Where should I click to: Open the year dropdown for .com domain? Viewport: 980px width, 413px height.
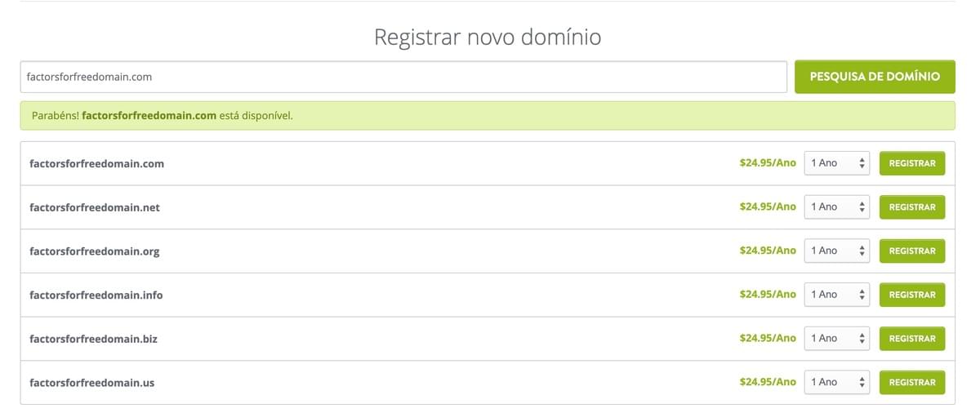[x=837, y=163]
